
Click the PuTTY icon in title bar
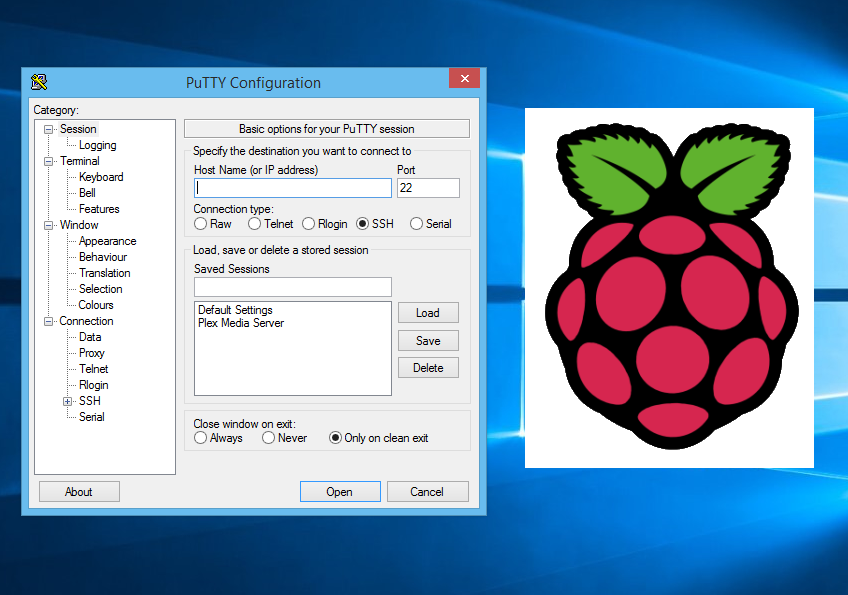(x=39, y=82)
